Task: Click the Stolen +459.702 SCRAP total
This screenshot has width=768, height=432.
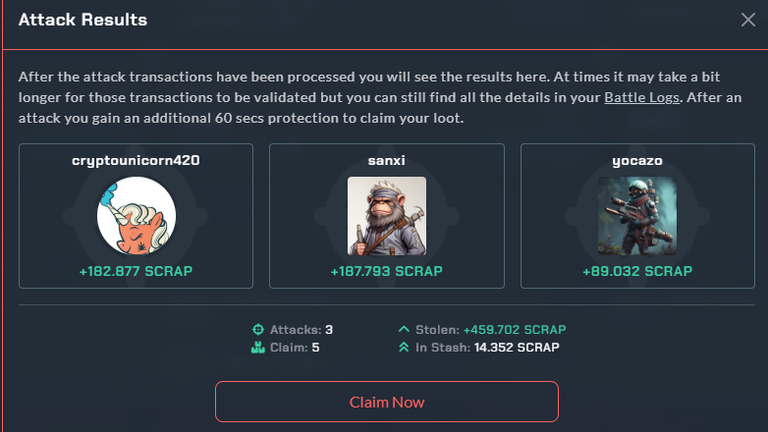Action: pos(515,330)
